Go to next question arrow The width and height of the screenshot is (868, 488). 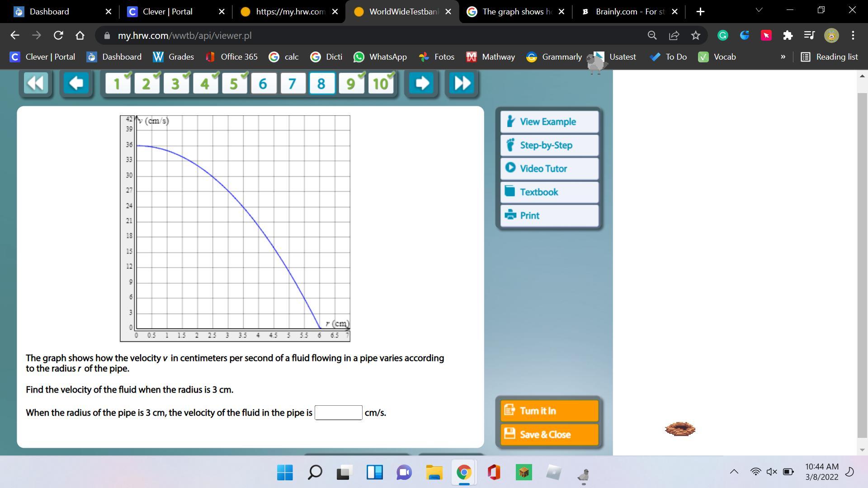click(x=422, y=83)
